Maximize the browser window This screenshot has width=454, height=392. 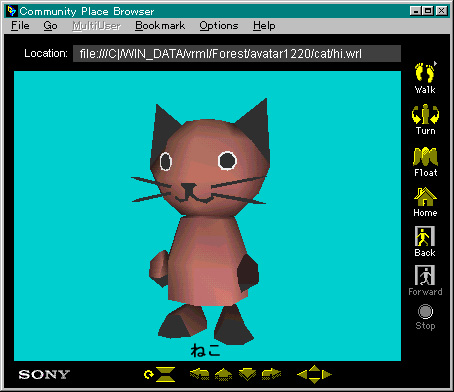427,11
